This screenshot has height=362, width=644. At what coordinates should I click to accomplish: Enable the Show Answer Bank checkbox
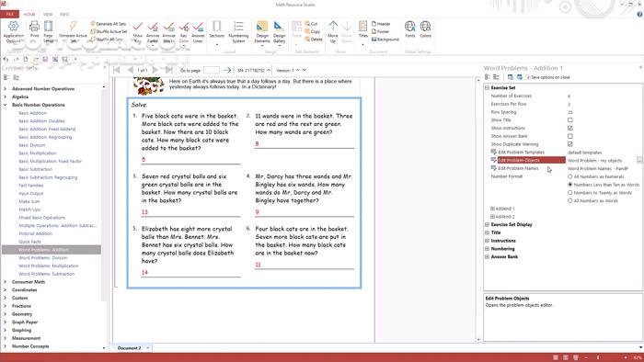(x=570, y=136)
